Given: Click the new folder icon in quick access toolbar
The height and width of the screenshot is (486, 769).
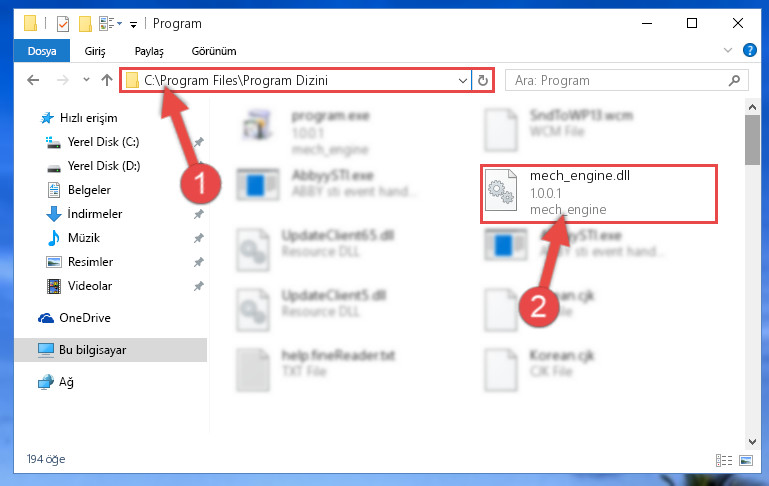Looking at the screenshot, I should (x=85, y=24).
